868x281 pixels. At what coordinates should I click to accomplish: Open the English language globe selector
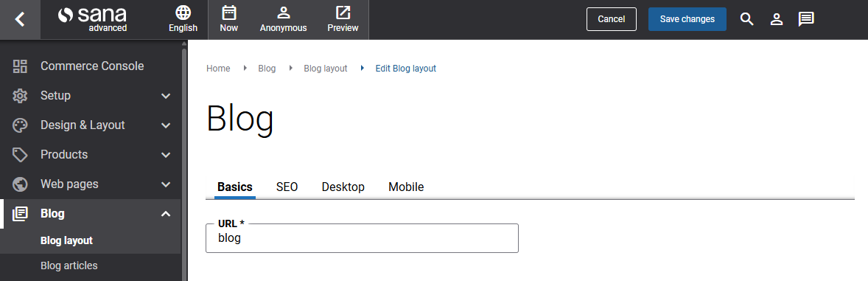[x=183, y=19]
